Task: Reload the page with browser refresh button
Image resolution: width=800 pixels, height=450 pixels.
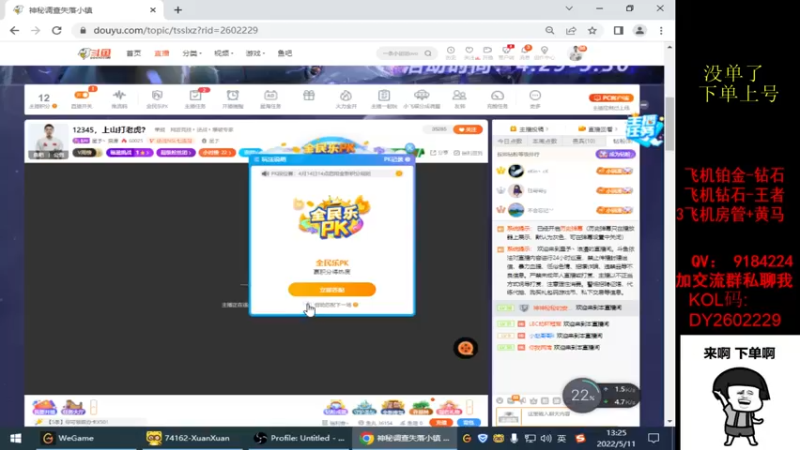Action: point(57,30)
